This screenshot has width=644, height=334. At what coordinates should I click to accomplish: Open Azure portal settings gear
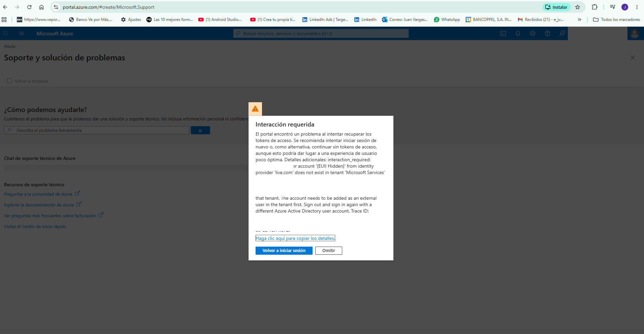pyautogui.click(x=533, y=33)
